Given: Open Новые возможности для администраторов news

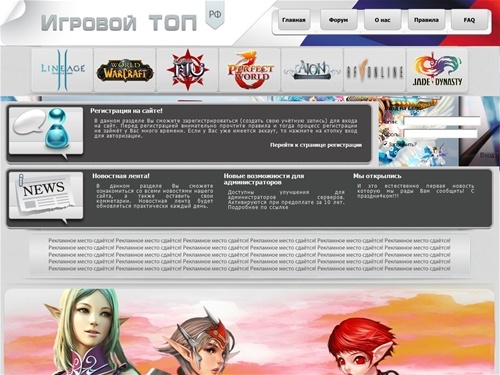Looking at the screenshot, I should [x=264, y=179].
